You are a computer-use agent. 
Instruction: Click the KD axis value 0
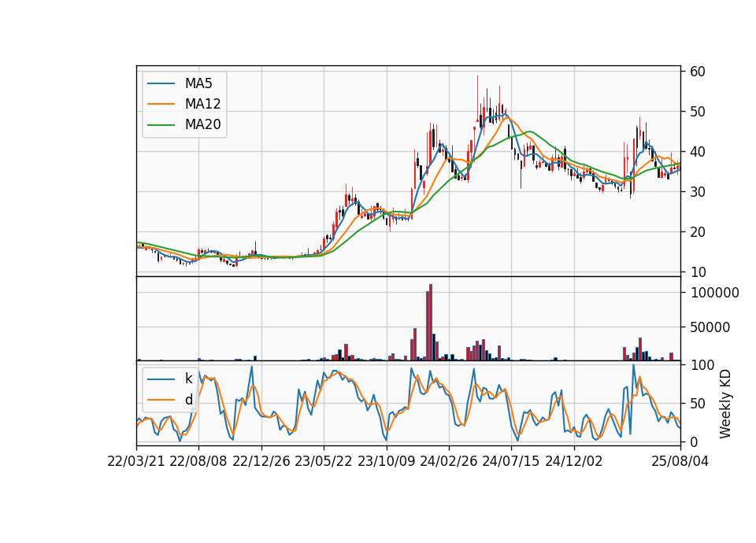tap(695, 441)
